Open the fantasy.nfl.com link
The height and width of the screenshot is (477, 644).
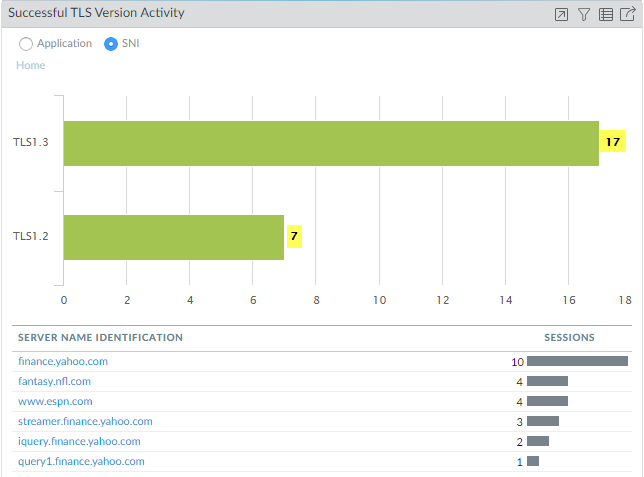coord(55,381)
